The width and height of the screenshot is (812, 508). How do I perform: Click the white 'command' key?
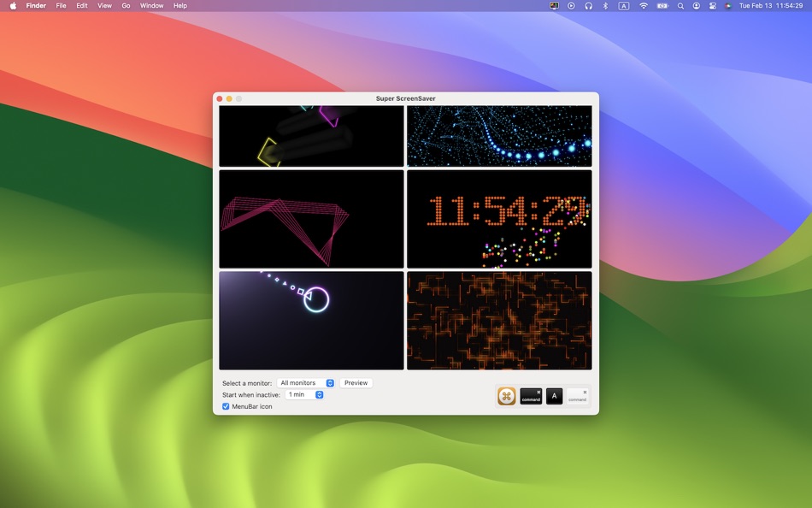pyautogui.click(x=578, y=396)
